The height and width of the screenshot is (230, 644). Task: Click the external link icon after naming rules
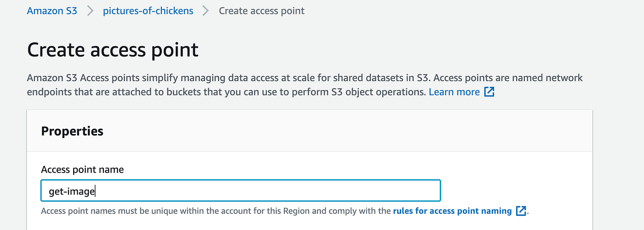521,211
